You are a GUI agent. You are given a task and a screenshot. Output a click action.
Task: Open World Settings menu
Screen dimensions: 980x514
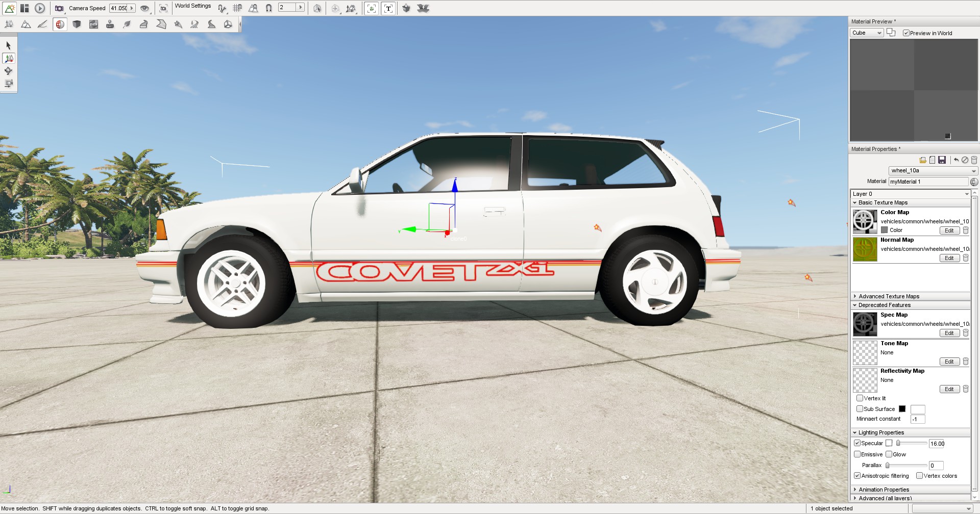pyautogui.click(x=193, y=6)
